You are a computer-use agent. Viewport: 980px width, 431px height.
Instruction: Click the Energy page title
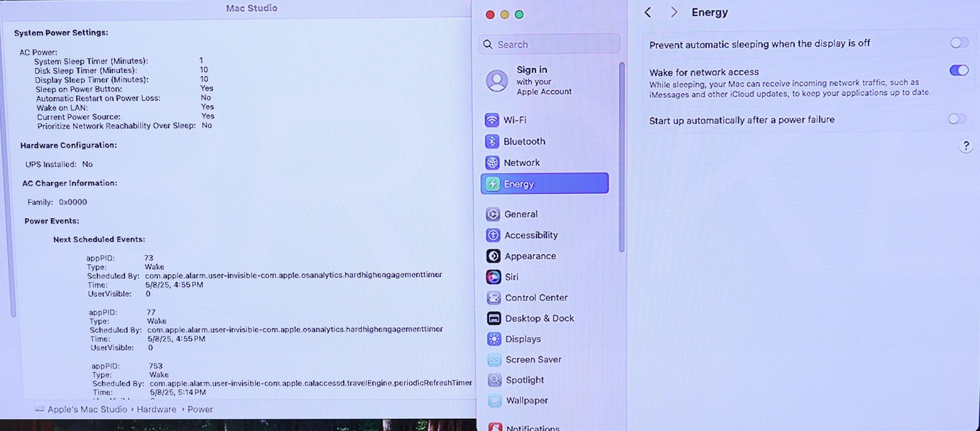[x=710, y=12]
